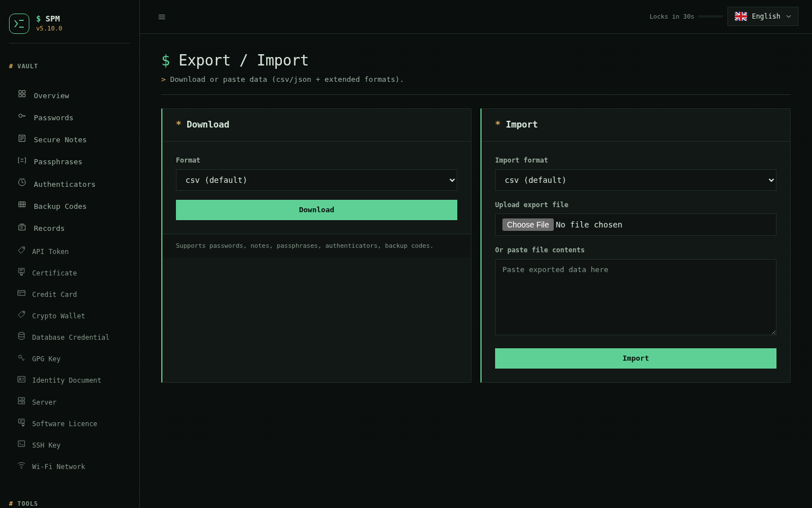Click Choose File to upload export
812x508 pixels.
point(528,225)
